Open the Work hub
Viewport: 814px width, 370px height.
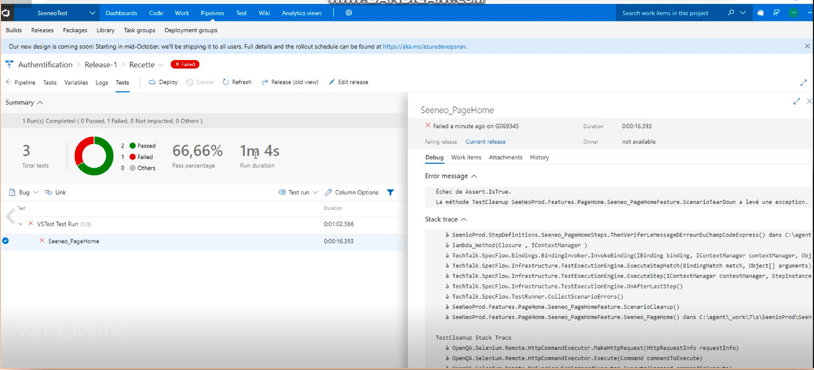pyautogui.click(x=182, y=13)
